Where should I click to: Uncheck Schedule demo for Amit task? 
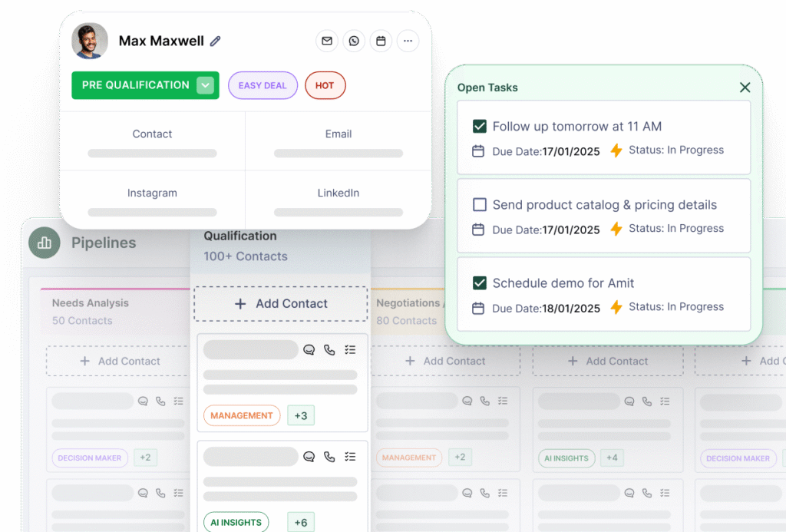pos(480,283)
